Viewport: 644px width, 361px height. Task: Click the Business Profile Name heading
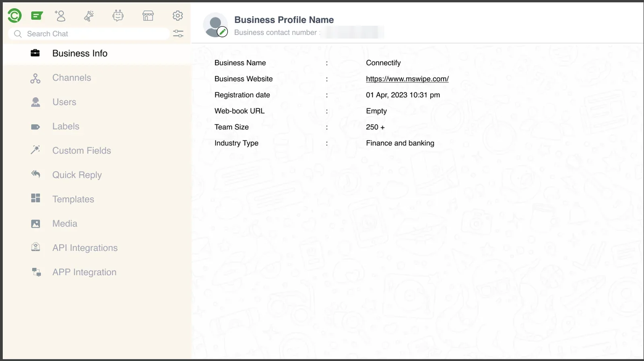(x=284, y=20)
